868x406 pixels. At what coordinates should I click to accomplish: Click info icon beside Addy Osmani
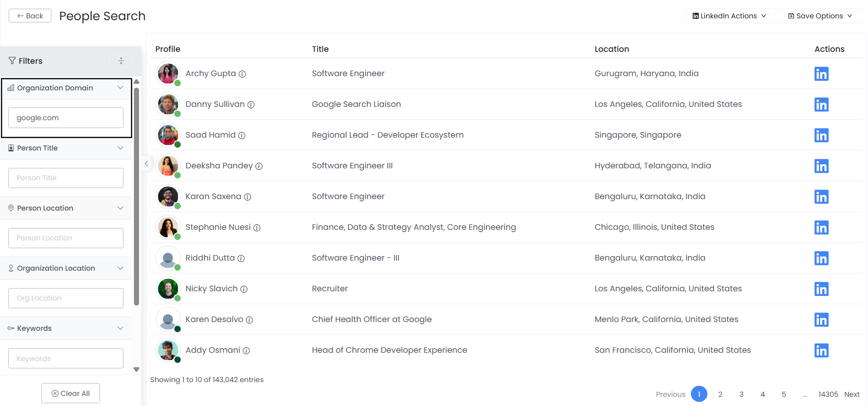click(x=246, y=350)
